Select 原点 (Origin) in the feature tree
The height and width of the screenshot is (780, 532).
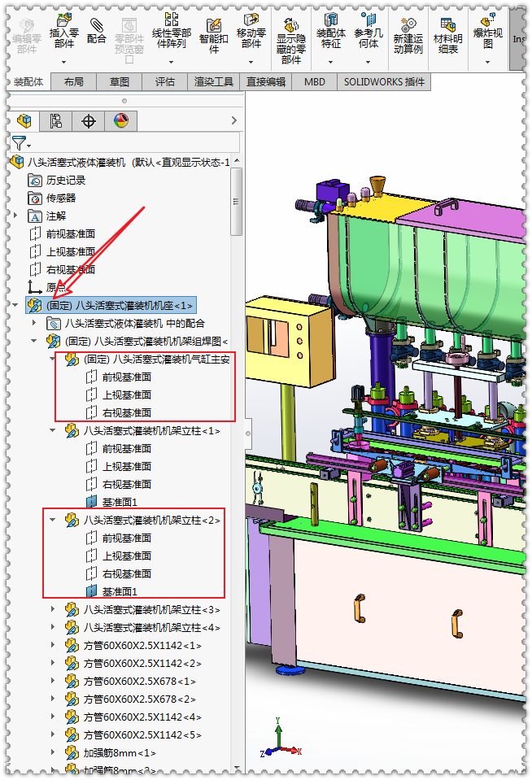click(x=55, y=287)
